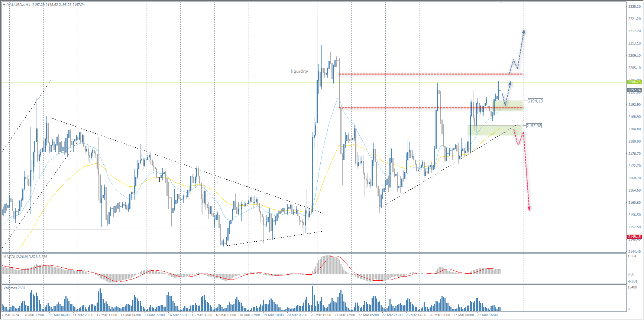This screenshot has height=320, width=644.
Task: Click the 27 Mar 16:00 time label
Action: pyautogui.click(x=488, y=315)
